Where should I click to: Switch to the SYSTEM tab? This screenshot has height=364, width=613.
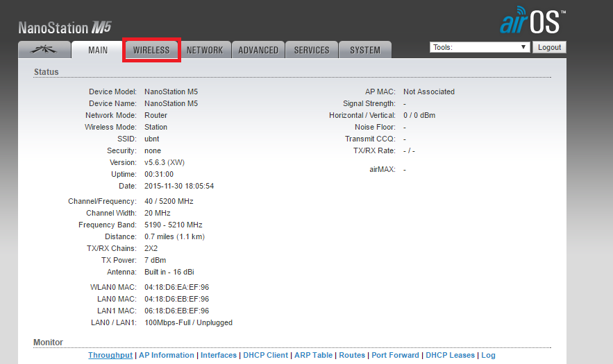[365, 50]
